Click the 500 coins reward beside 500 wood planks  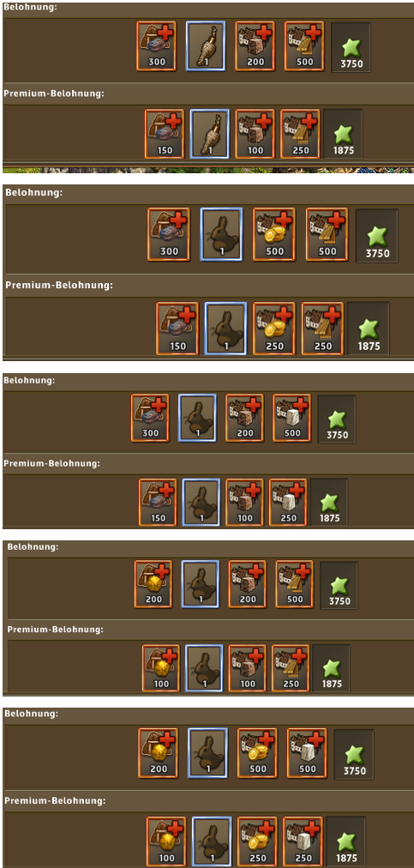pos(274,234)
